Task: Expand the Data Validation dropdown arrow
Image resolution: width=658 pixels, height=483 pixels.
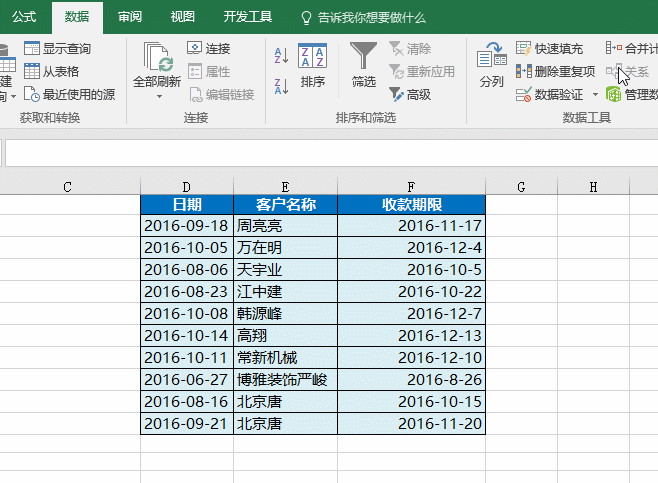Action: click(595, 94)
